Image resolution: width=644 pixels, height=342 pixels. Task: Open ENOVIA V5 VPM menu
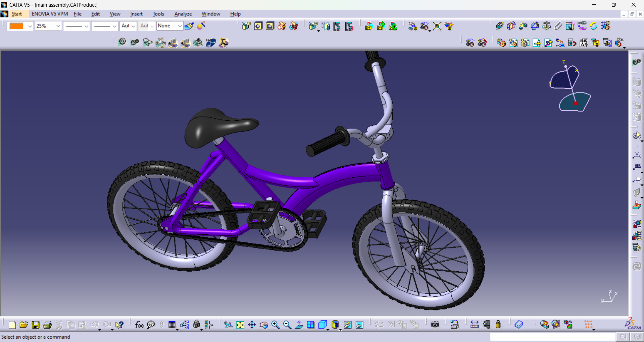point(50,14)
